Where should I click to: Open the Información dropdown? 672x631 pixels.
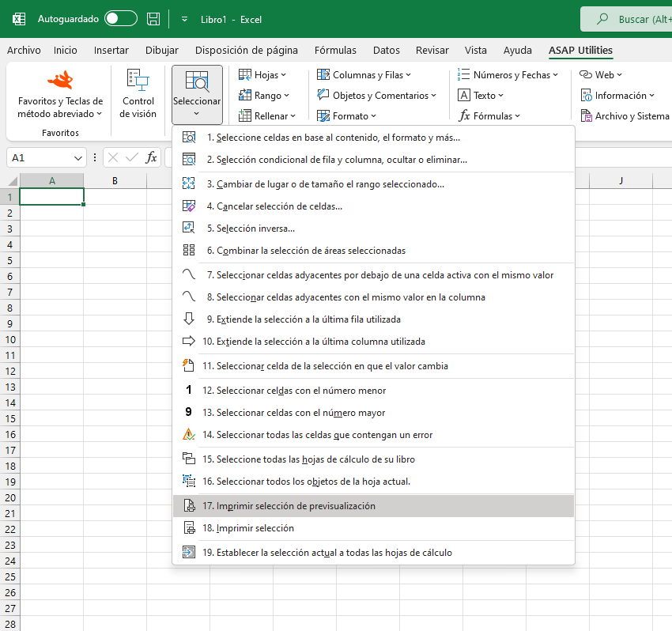(x=617, y=95)
